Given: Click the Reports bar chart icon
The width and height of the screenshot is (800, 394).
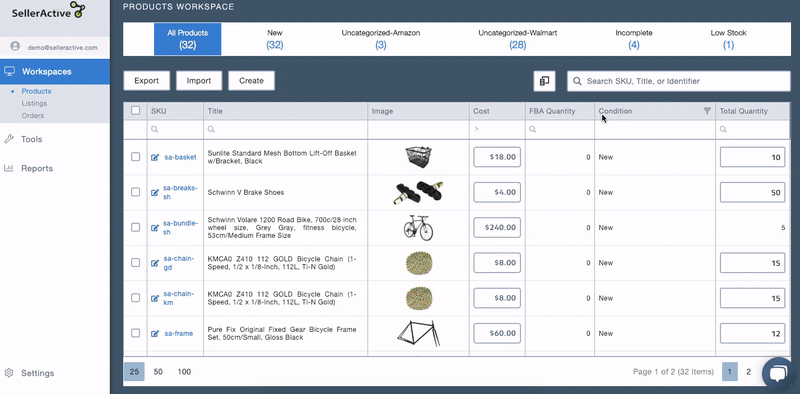Looking at the screenshot, I should [9, 168].
